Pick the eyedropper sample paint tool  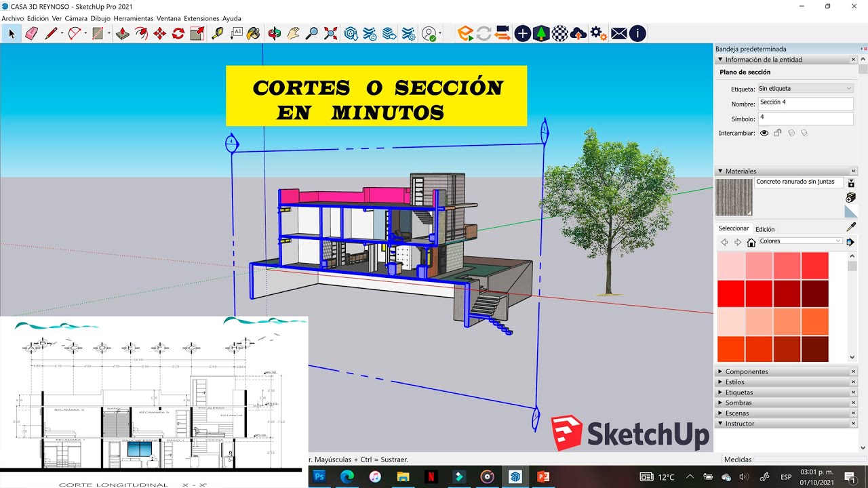851,227
